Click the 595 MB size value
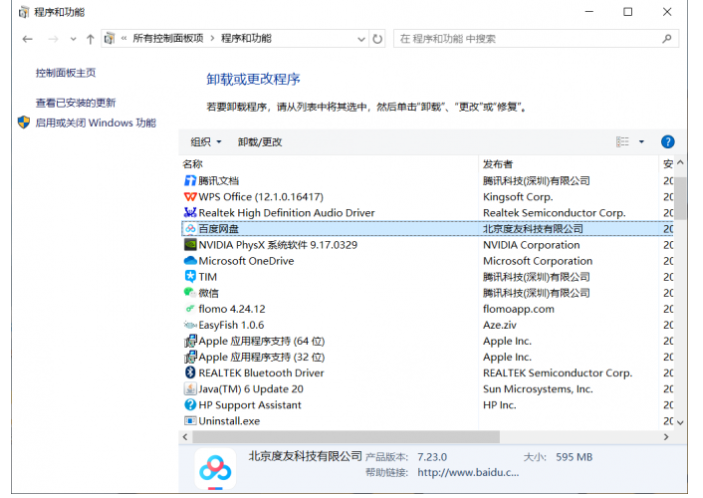Image resolution: width=703 pixels, height=498 pixels. point(574,457)
